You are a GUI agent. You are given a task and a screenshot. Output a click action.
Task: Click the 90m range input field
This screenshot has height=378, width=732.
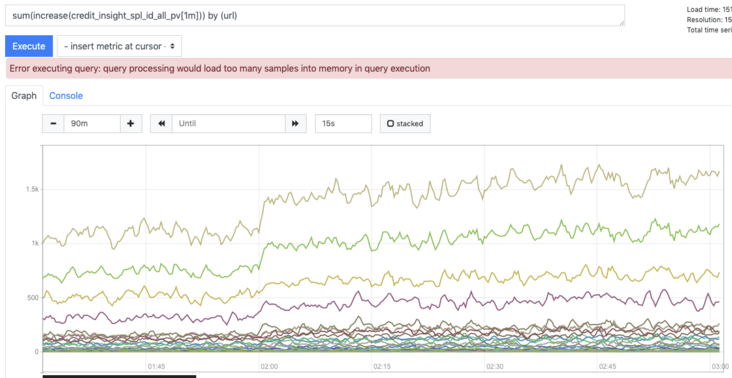pyautogui.click(x=92, y=124)
